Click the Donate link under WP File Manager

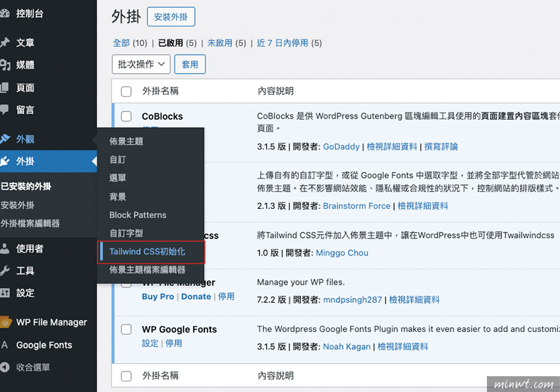(x=196, y=296)
